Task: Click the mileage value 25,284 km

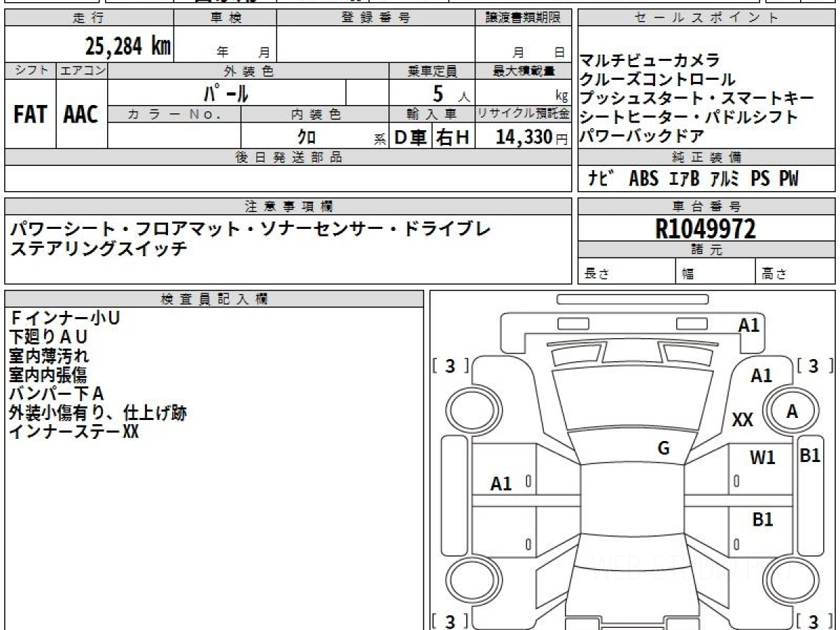Action: pyautogui.click(x=128, y=46)
